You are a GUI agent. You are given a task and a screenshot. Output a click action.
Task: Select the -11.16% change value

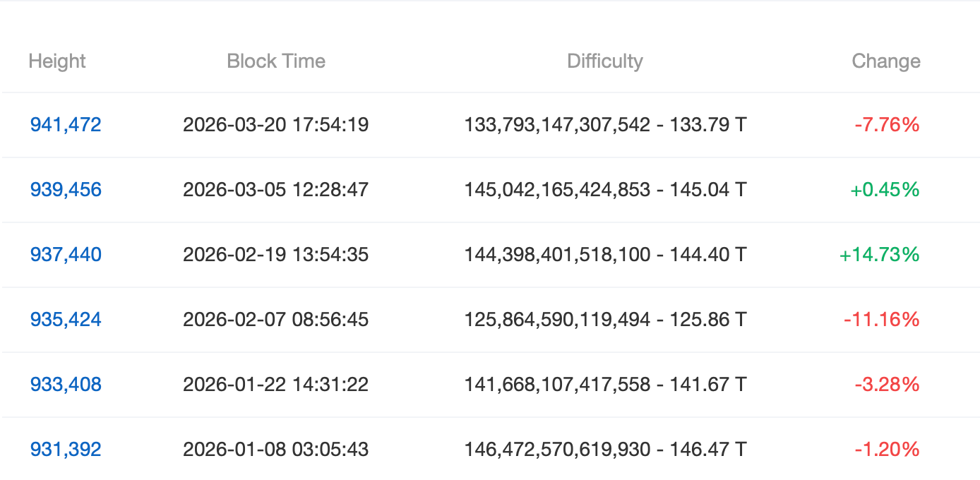coord(882,319)
